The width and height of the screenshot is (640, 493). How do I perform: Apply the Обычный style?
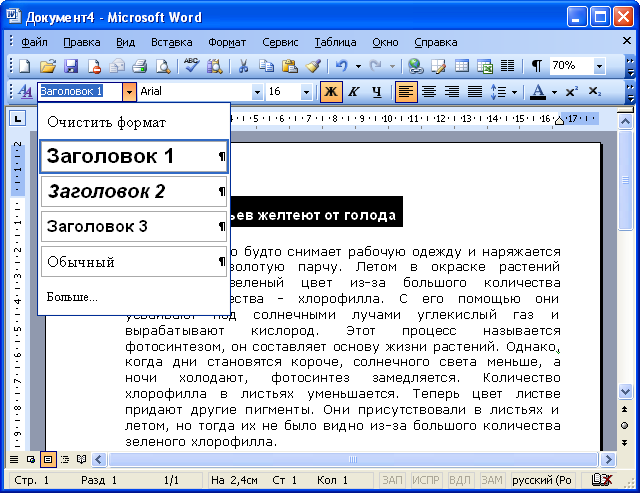tap(134, 262)
